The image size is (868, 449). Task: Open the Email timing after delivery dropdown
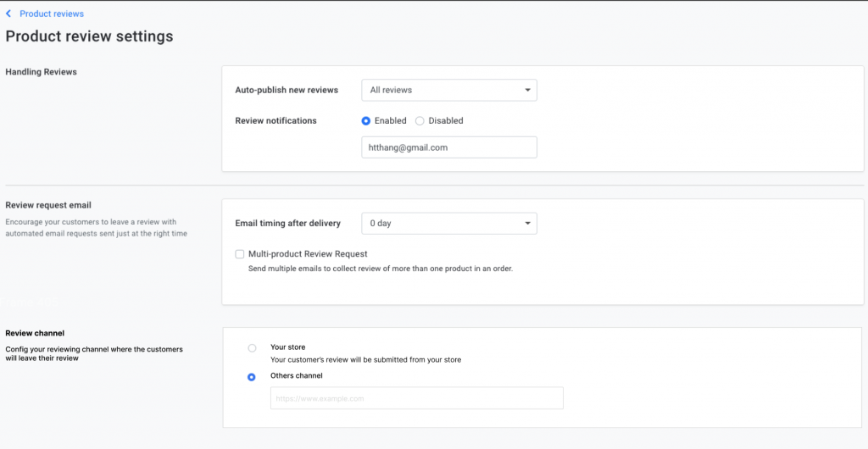pyautogui.click(x=449, y=224)
